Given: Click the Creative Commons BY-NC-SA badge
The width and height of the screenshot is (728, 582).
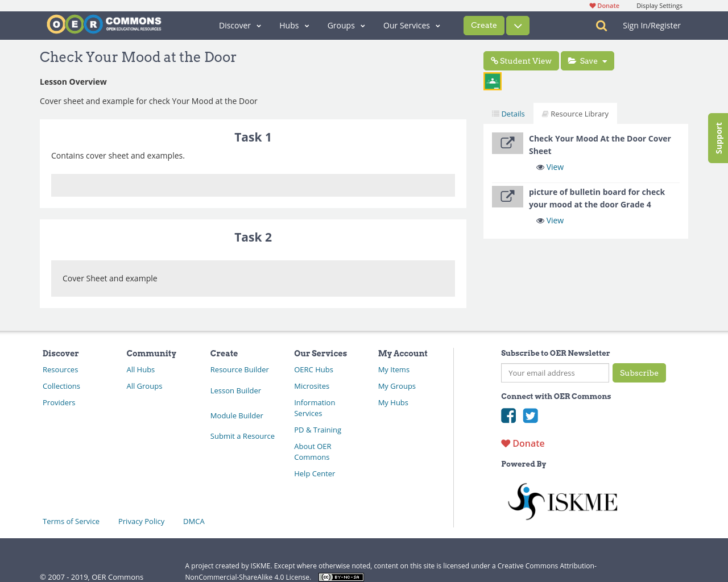Looking at the screenshot, I should (341, 577).
